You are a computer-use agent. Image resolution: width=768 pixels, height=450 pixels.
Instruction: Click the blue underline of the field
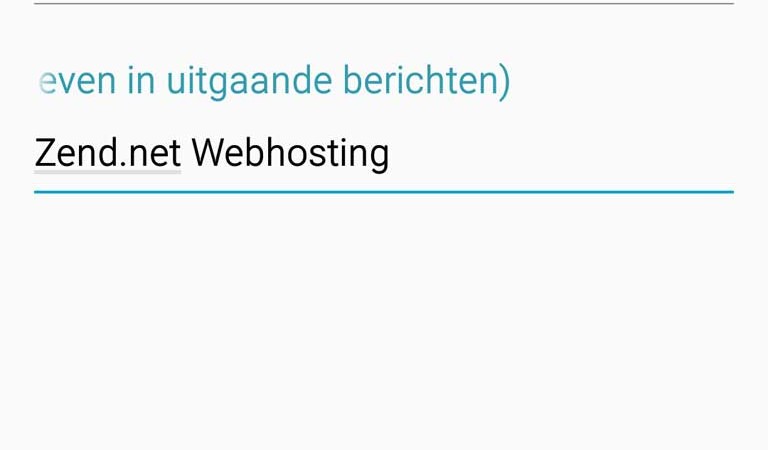384,192
